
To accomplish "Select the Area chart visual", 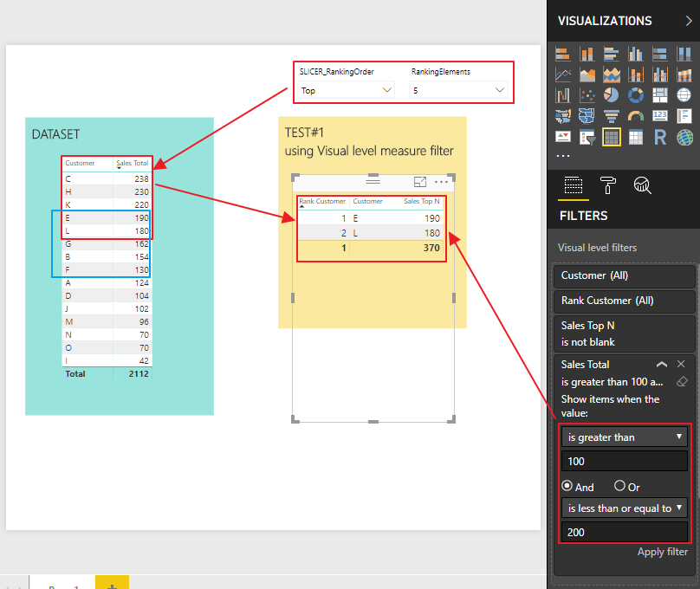I will point(587,74).
